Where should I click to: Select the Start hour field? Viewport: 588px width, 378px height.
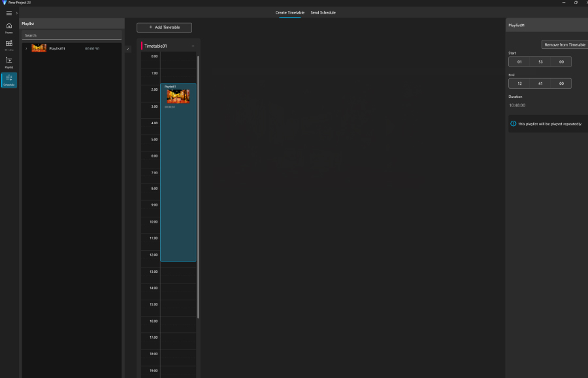click(x=519, y=61)
